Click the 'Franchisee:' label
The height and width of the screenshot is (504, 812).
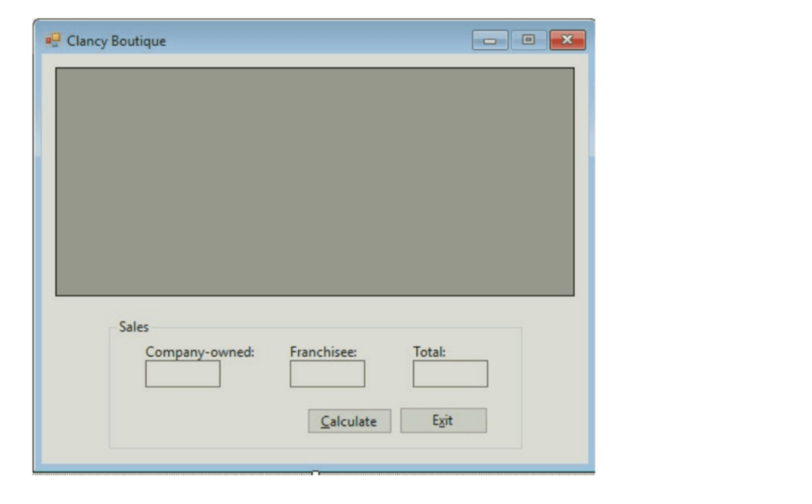point(324,352)
